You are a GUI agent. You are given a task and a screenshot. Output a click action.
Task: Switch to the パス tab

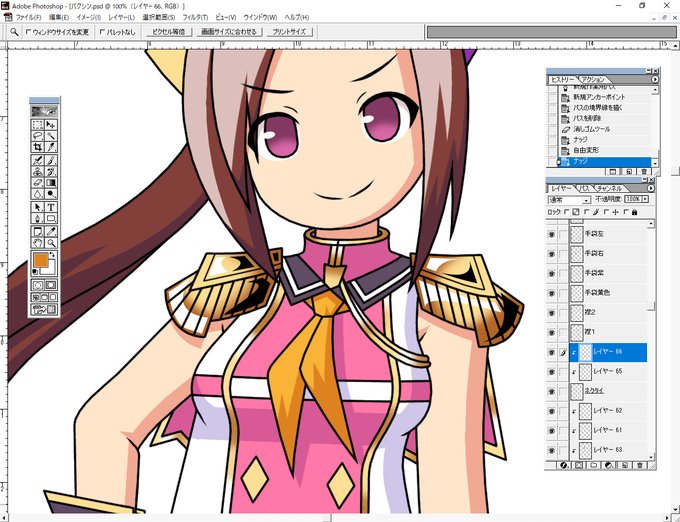pyautogui.click(x=585, y=188)
